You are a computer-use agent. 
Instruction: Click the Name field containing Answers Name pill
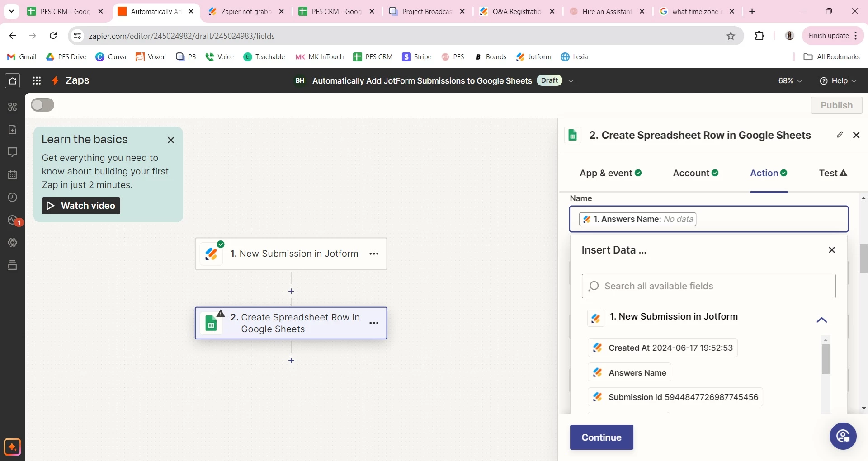(x=708, y=219)
